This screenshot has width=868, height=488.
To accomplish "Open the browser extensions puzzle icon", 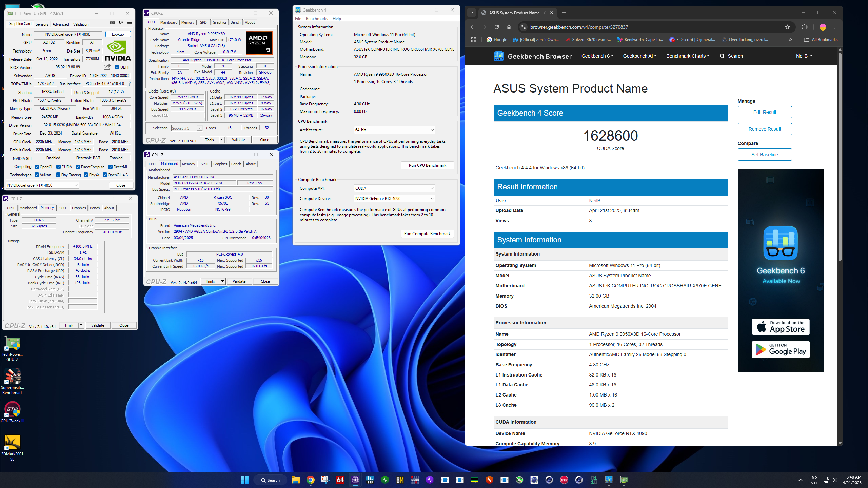I will (805, 27).
